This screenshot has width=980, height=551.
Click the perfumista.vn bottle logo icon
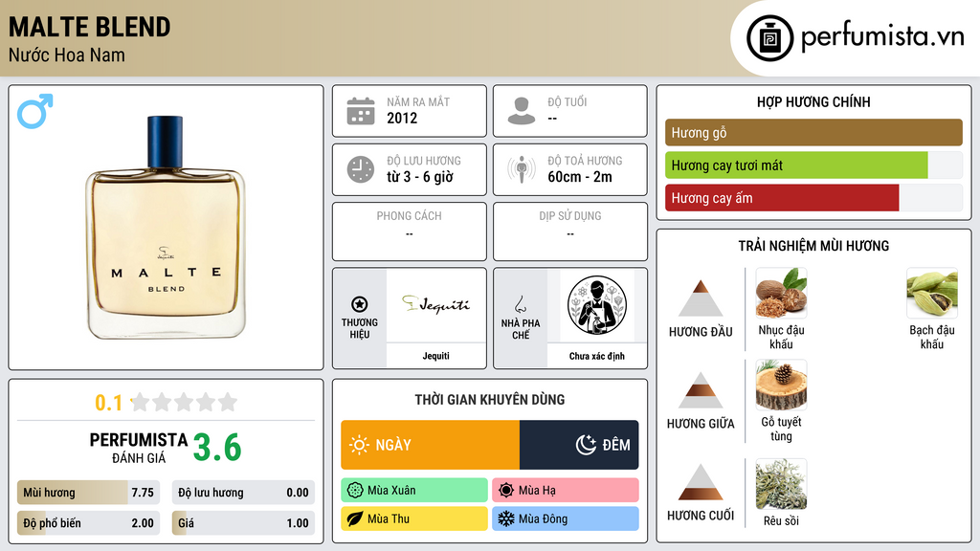tap(769, 38)
